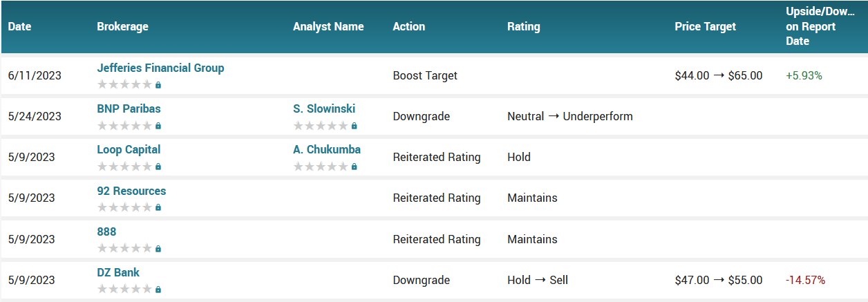The image size is (868, 302).
Task: Click lock icon under Jefferies Financial Group
Action: coord(158,85)
